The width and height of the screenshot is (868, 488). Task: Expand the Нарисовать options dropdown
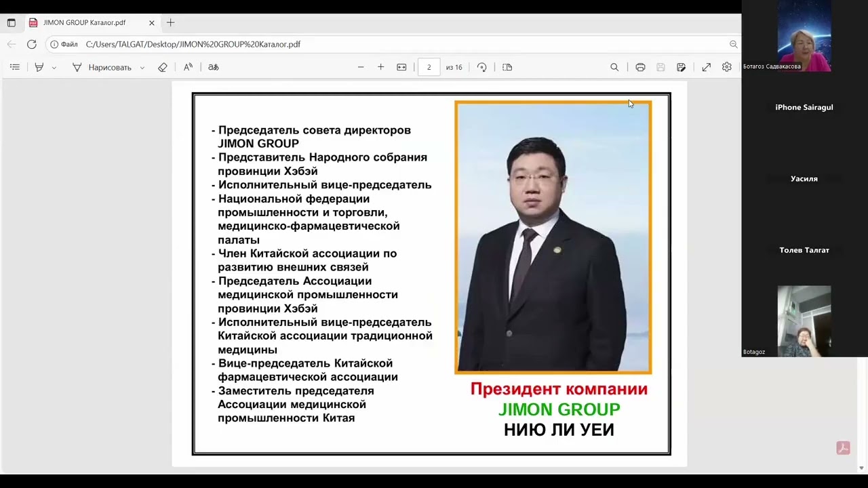[x=142, y=68]
